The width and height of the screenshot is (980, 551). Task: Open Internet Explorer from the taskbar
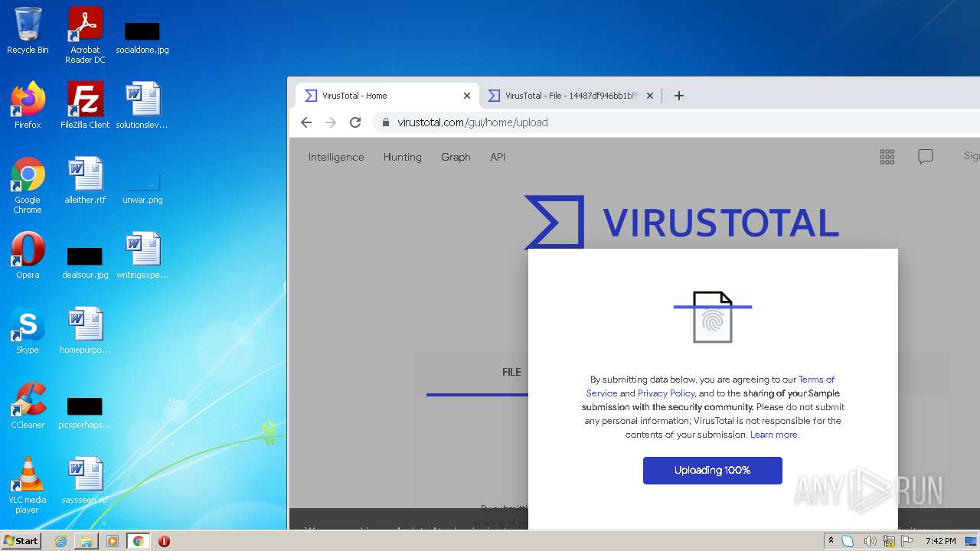coord(60,541)
